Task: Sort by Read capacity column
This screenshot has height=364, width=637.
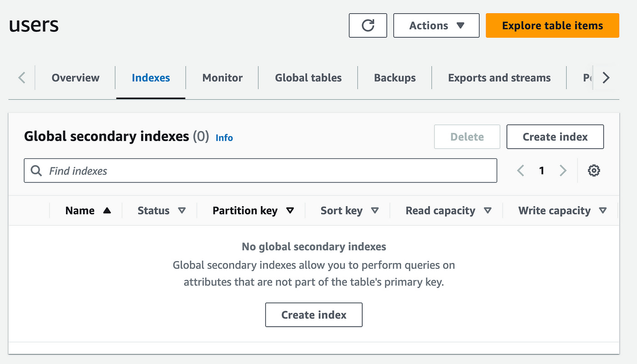Action: tap(487, 211)
